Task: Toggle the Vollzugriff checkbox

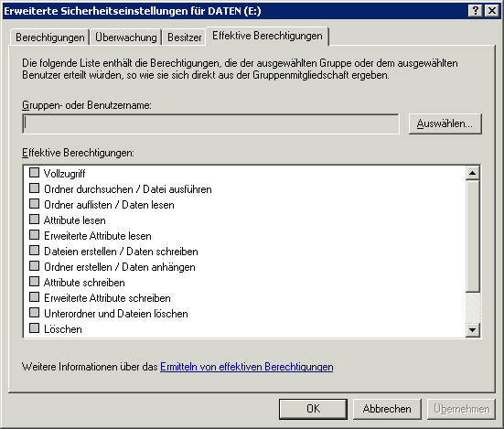Action: click(34, 173)
